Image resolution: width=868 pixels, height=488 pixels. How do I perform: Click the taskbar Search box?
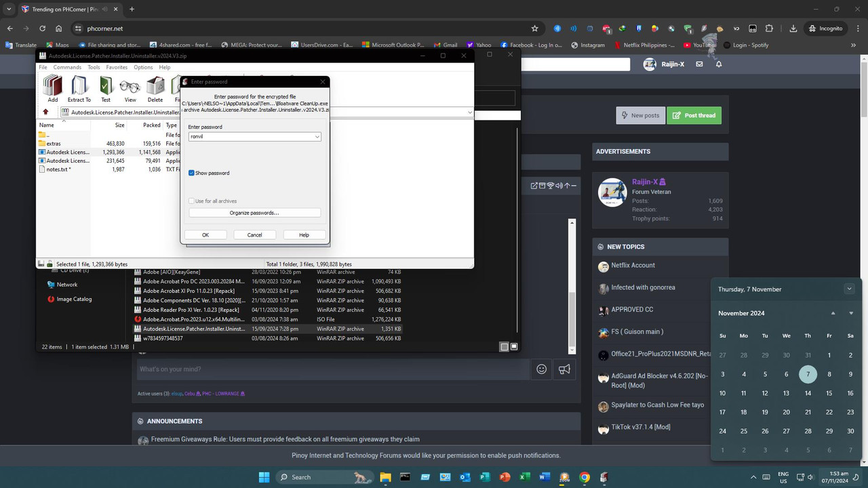click(324, 477)
